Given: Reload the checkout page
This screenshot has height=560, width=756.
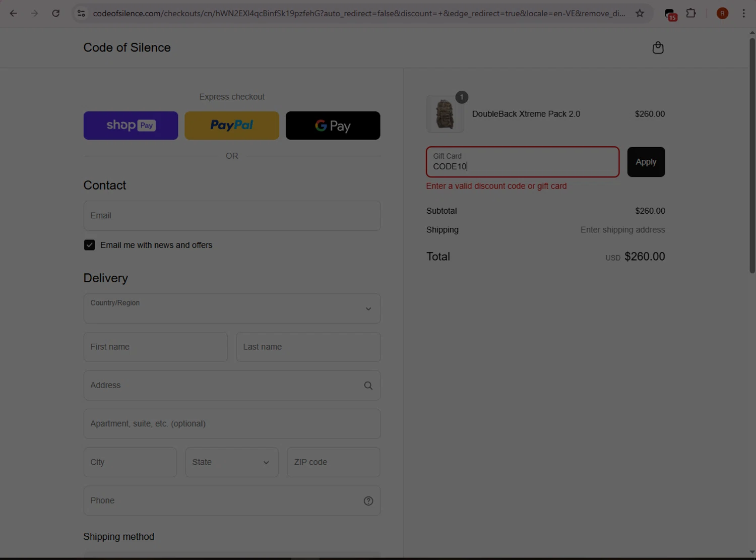Looking at the screenshot, I should 56,14.
